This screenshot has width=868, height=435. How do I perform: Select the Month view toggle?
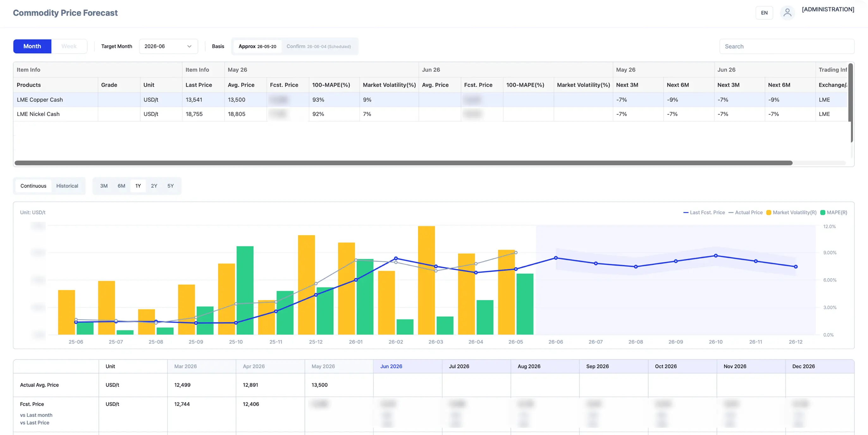[32, 46]
